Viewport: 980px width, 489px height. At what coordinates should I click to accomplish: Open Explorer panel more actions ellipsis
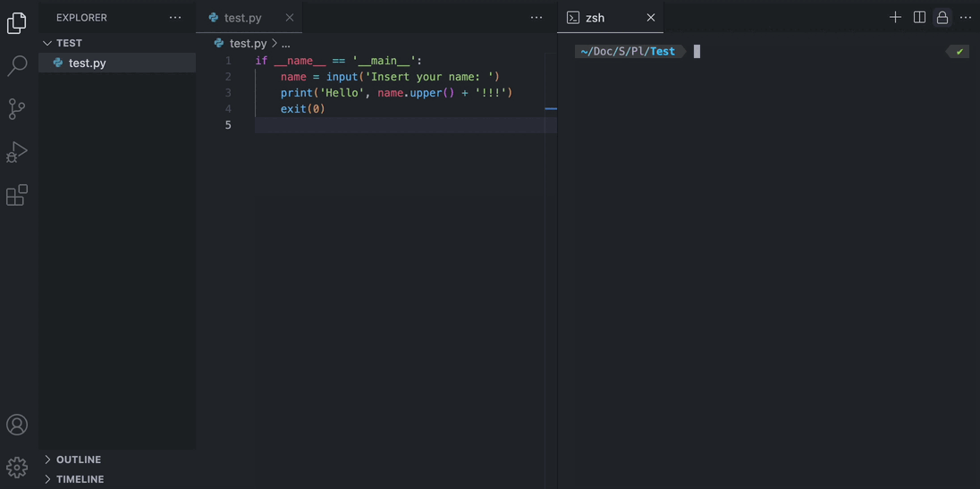pos(175,18)
